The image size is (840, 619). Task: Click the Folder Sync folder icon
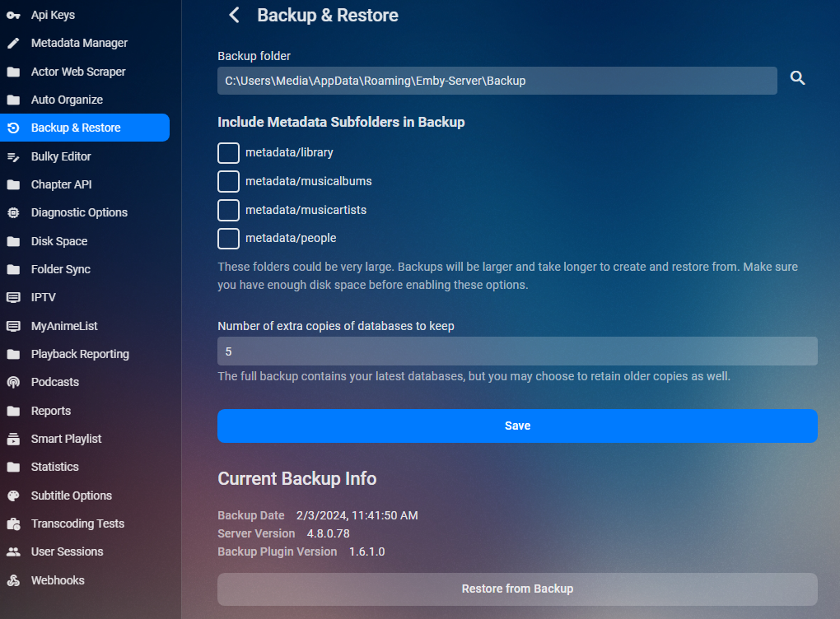13,269
